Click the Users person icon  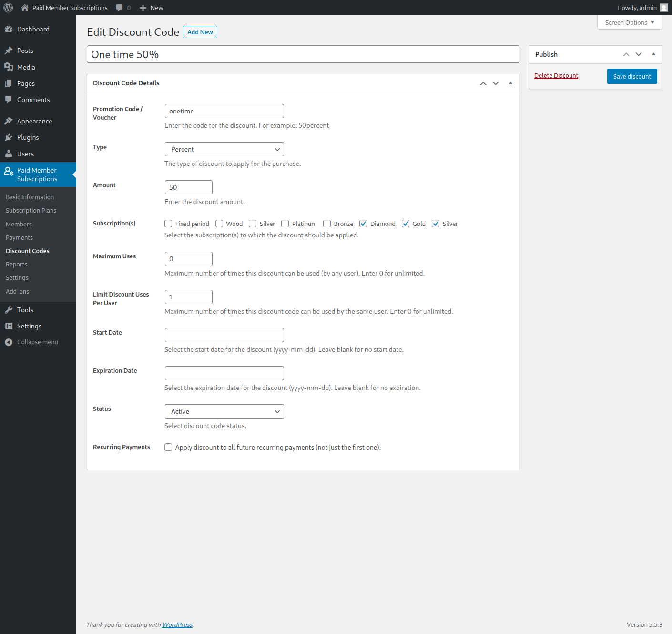click(9, 154)
